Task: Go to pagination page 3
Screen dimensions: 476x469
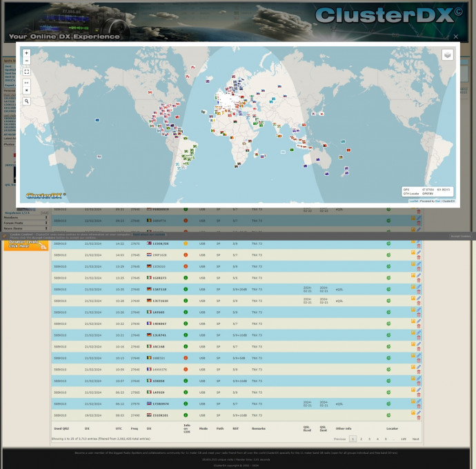Action: tap(369, 439)
